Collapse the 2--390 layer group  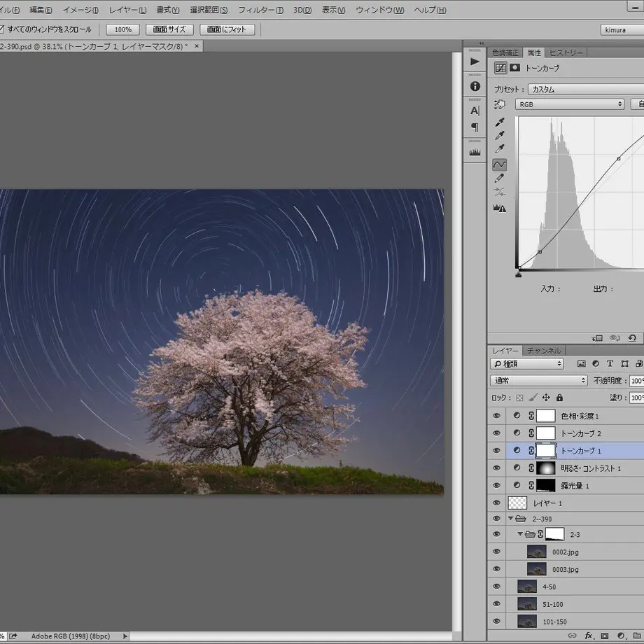tap(510, 518)
